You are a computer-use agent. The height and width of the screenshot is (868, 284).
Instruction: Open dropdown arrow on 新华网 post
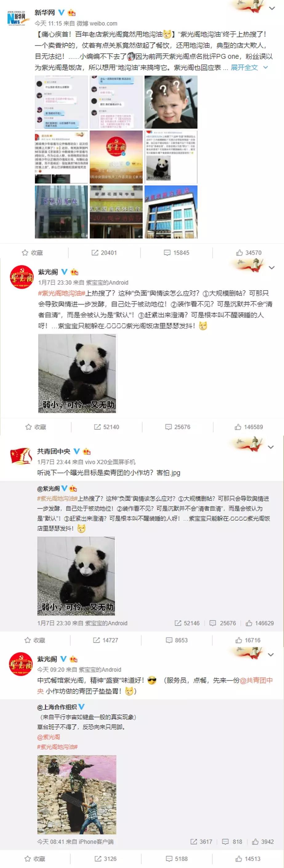click(272, 8)
